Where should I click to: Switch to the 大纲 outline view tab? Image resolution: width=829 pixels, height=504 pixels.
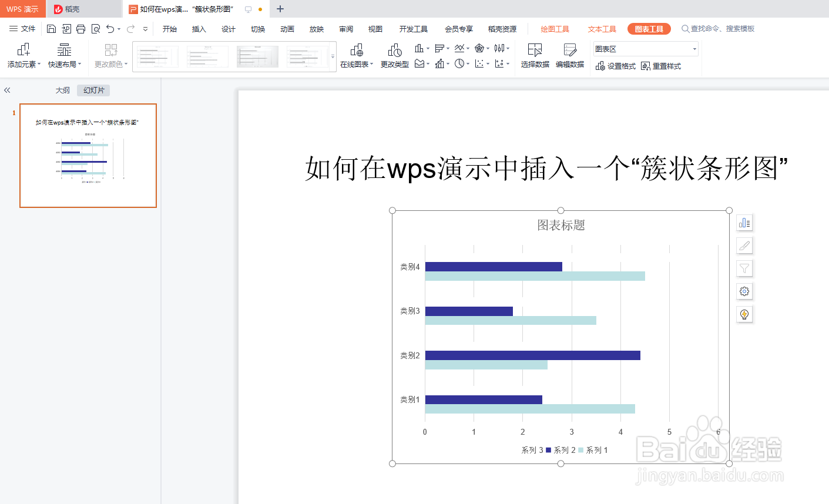coord(63,90)
